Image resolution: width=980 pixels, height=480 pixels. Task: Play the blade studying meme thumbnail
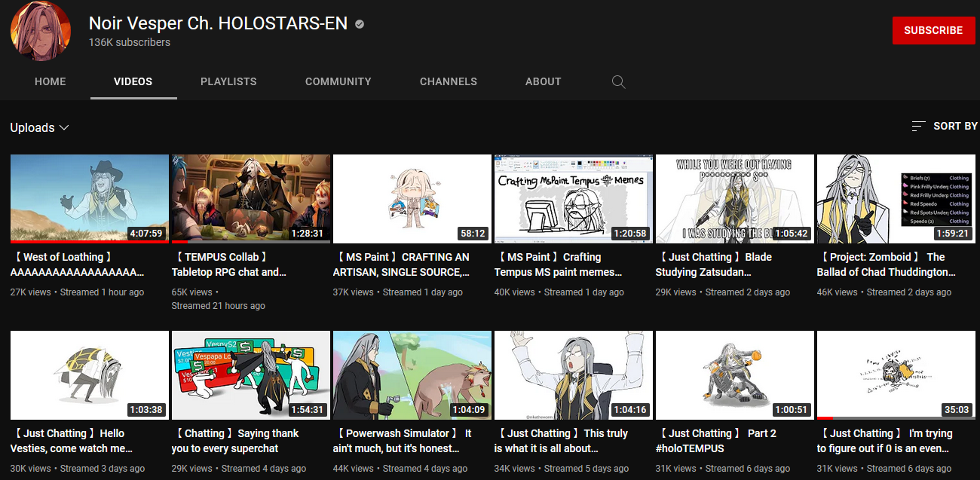coord(735,199)
